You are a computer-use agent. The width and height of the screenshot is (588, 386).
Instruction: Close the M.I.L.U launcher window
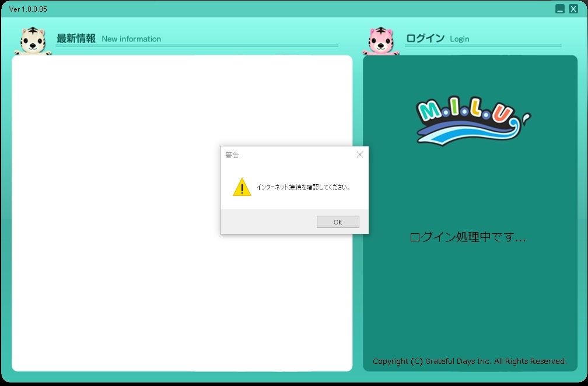coord(573,9)
